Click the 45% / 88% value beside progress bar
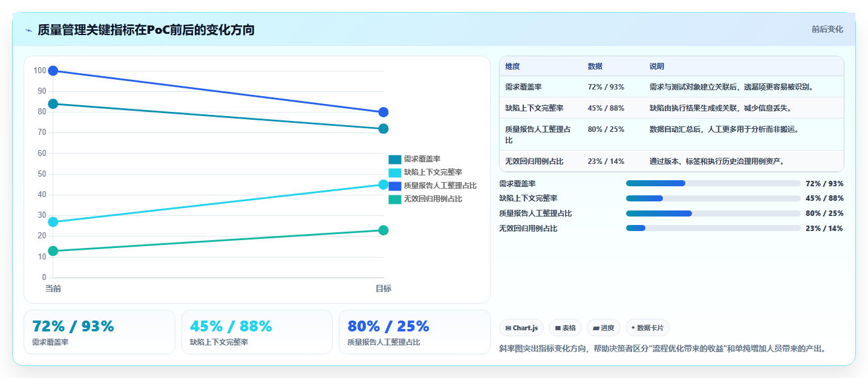Viewport: 868px width, 378px height. coord(824,198)
